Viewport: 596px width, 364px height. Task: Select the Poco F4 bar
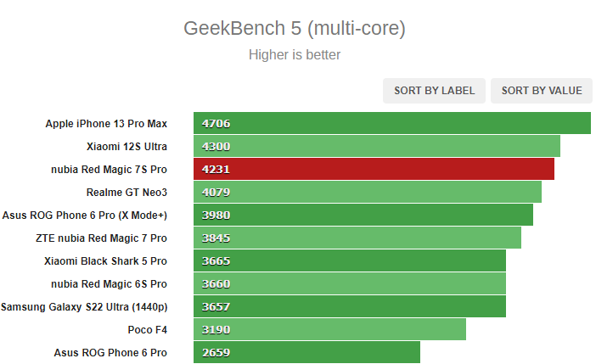[x=329, y=329]
